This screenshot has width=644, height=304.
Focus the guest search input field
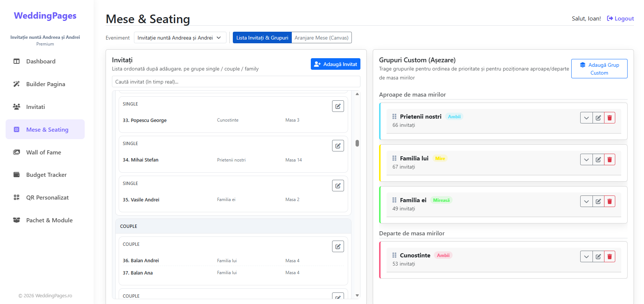tap(236, 82)
